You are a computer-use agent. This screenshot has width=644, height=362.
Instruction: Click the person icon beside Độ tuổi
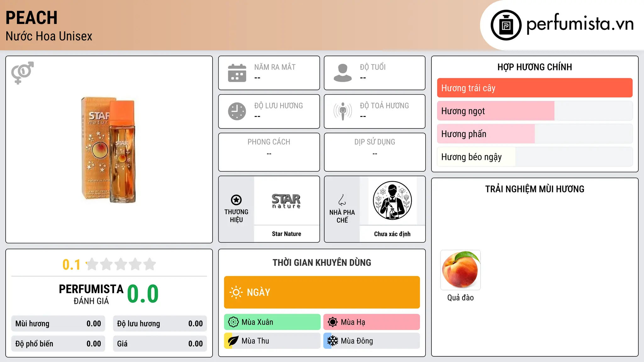[x=343, y=73]
